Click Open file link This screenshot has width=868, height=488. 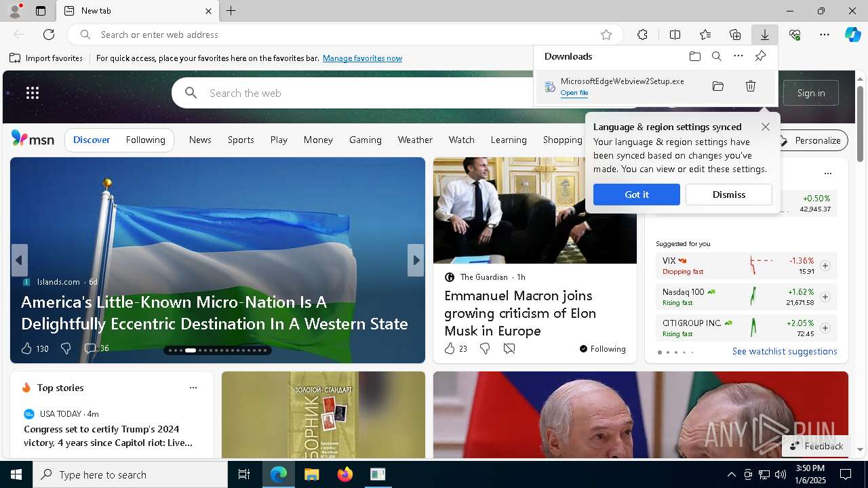tap(574, 93)
